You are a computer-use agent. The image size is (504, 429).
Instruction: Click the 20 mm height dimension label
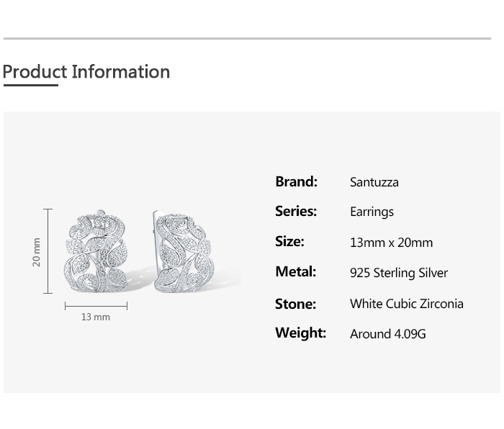tap(37, 252)
